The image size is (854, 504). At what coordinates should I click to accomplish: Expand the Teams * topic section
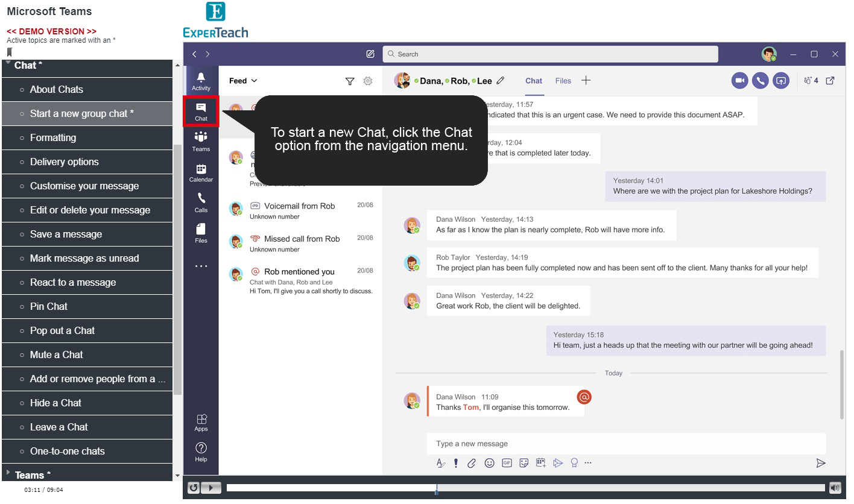click(8, 472)
